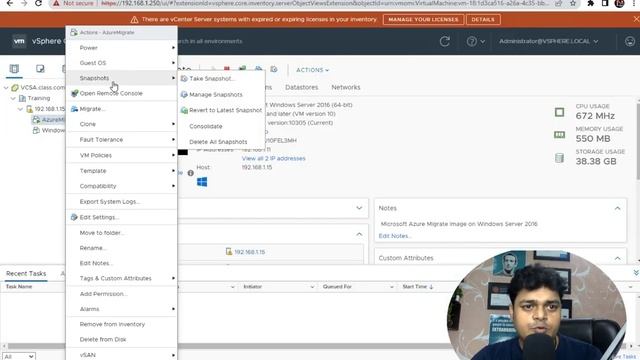Select Open Remote Console in the menu
Image resolution: width=640 pixels, height=360 pixels.
(122, 93)
